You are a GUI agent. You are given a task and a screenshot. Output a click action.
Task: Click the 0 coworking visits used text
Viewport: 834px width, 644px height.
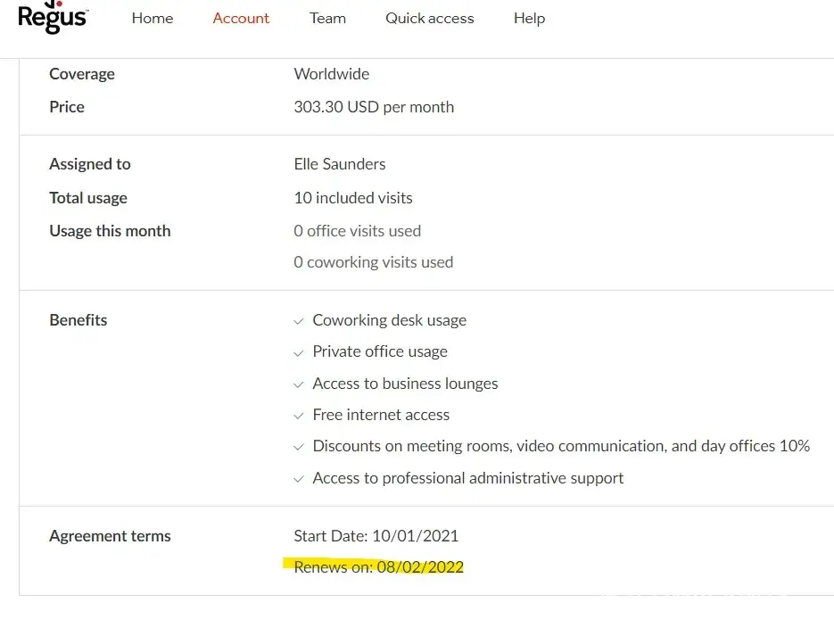point(373,262)
